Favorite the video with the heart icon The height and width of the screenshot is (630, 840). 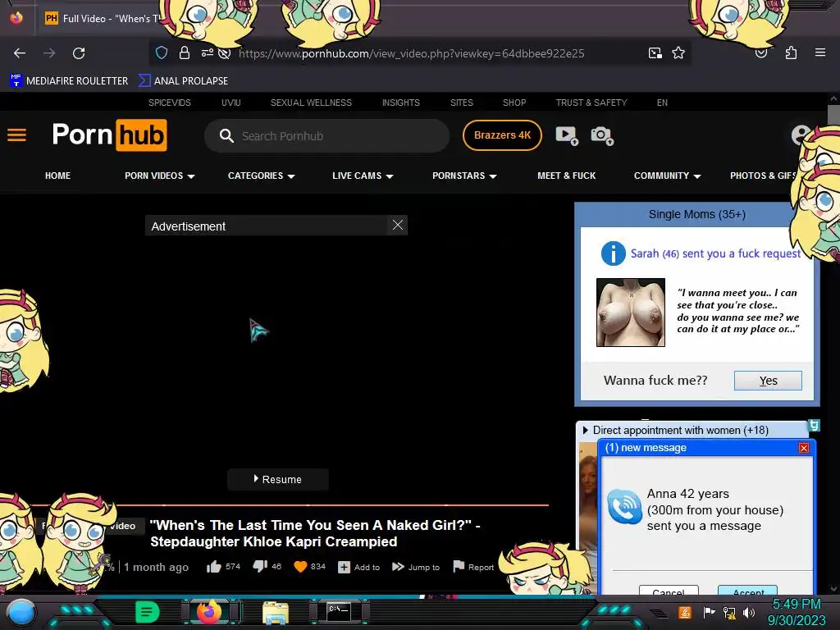[300, 566]
